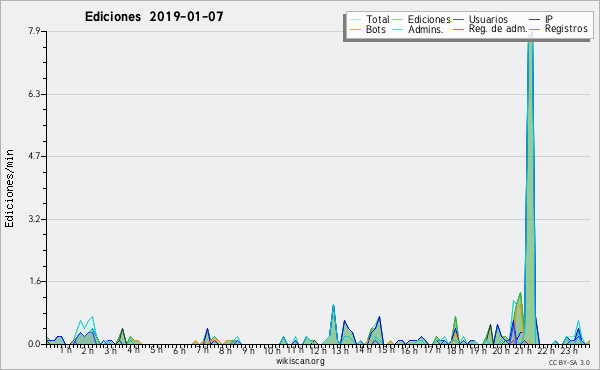Click the y-axis value 4.7
Viewport: 600px width, 370px height.
[34, 156]
